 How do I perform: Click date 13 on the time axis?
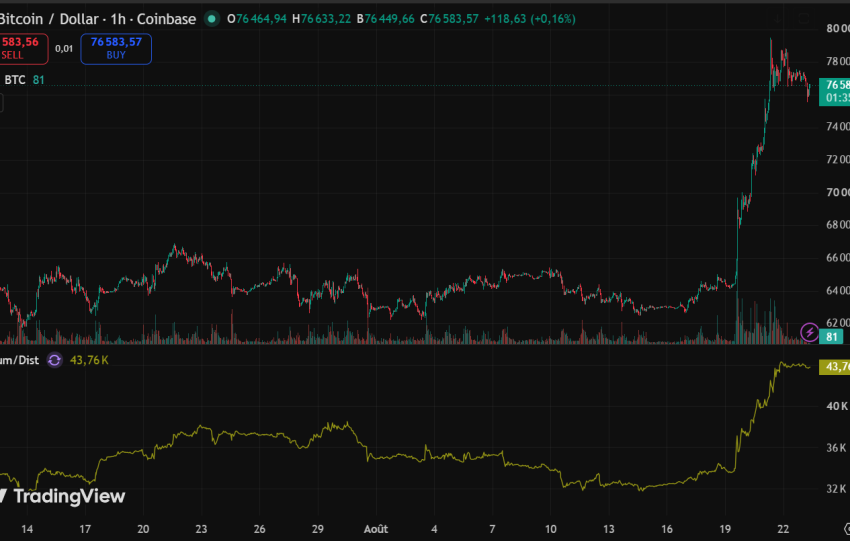pyautogui.click(x=609, y=529)
